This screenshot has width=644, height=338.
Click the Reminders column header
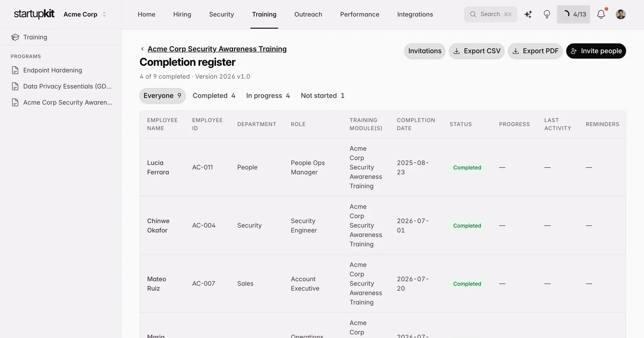(602, 124)
